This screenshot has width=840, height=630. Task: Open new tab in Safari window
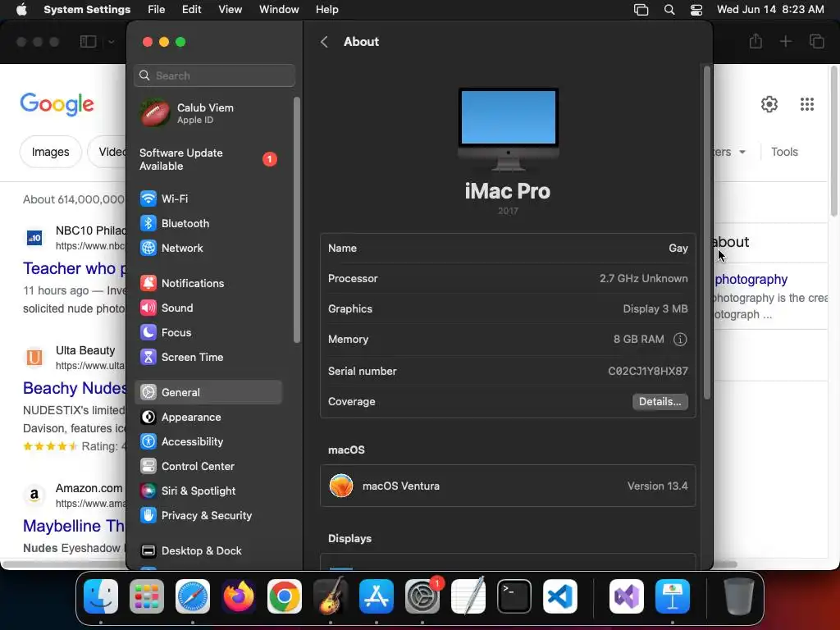[785, 41]
